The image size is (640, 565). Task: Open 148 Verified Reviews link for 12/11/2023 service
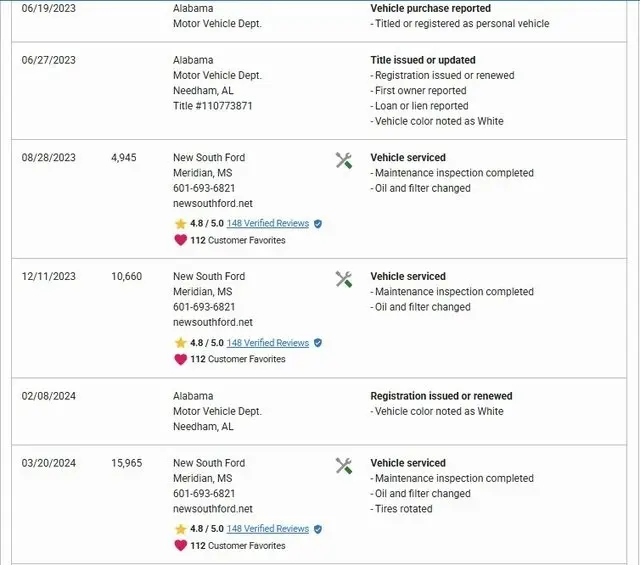click(x=267, y=343)
